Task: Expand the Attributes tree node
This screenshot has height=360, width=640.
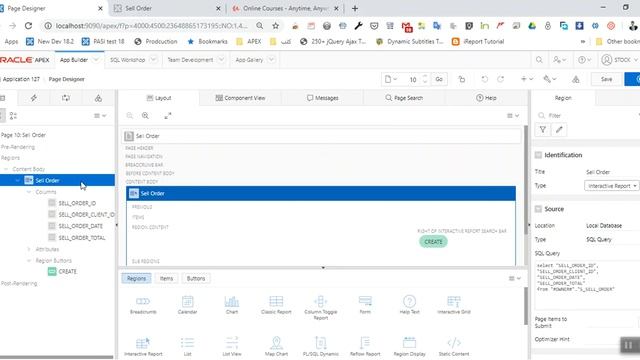Action: 29,249
